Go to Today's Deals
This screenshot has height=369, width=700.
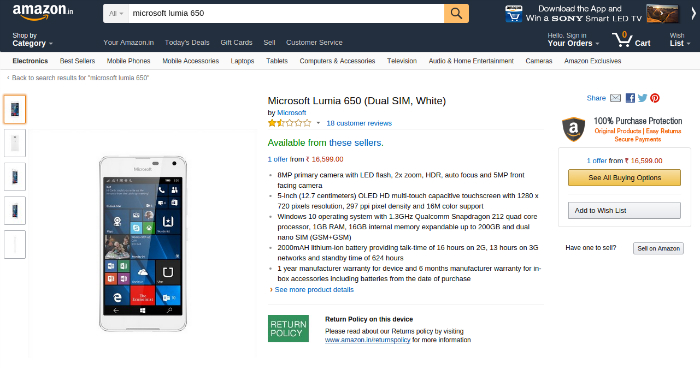pos(187,42)
